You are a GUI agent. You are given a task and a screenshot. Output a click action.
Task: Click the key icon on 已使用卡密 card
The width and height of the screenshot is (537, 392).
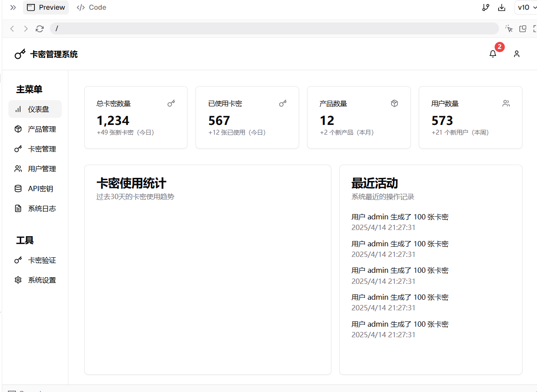point(283,103)
